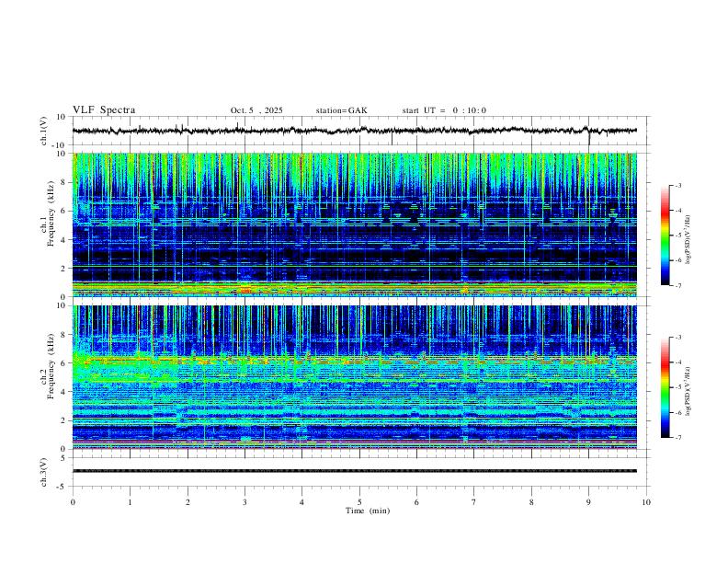The width and height of the screenshot is (728, 563).
Task: Click the time axis tick label "5"
Action: [359, 502]
